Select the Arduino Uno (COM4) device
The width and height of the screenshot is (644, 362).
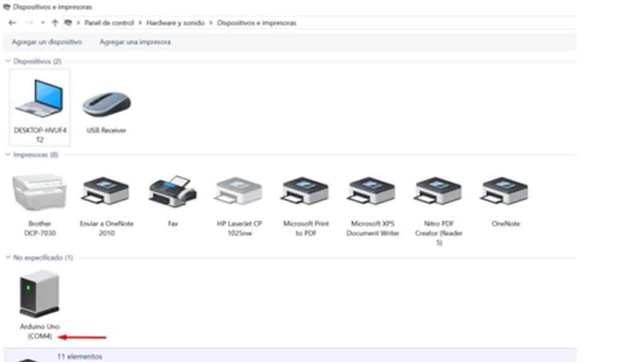click(40, 295)
